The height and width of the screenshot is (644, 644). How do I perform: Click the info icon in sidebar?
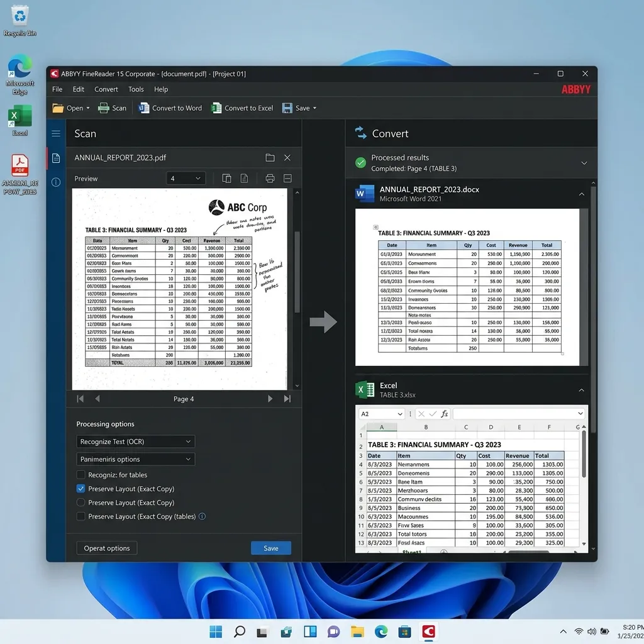click(56, 182)
